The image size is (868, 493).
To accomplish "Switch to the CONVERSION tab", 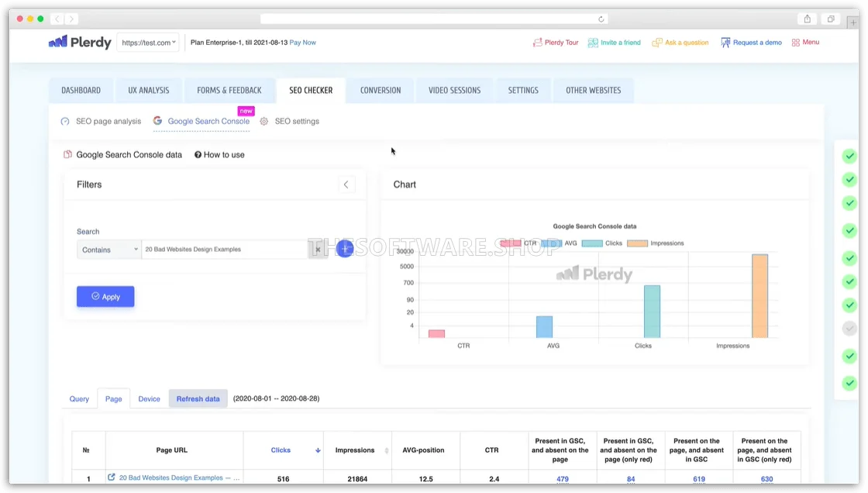I will coord(380,90).
